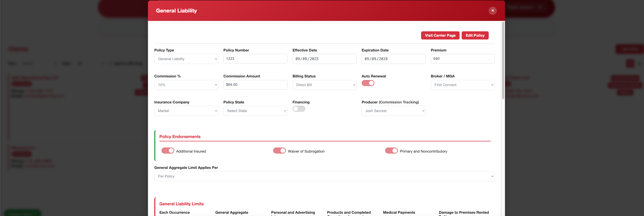Click the Policy Number field
Image resolution: width=644 pixels, height=216 pixels.
click(255, 59)
